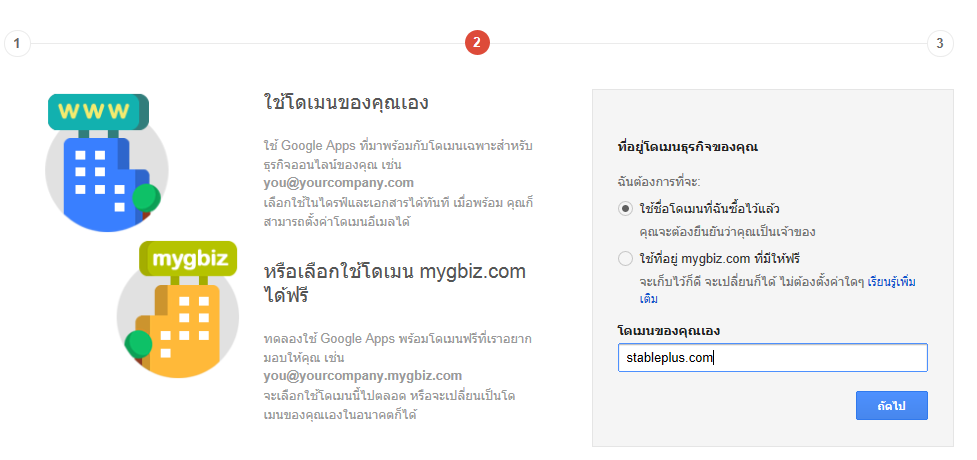
Task: Click the heading ใช้โดเมนของคุณเอง
Action: (346, 102)
